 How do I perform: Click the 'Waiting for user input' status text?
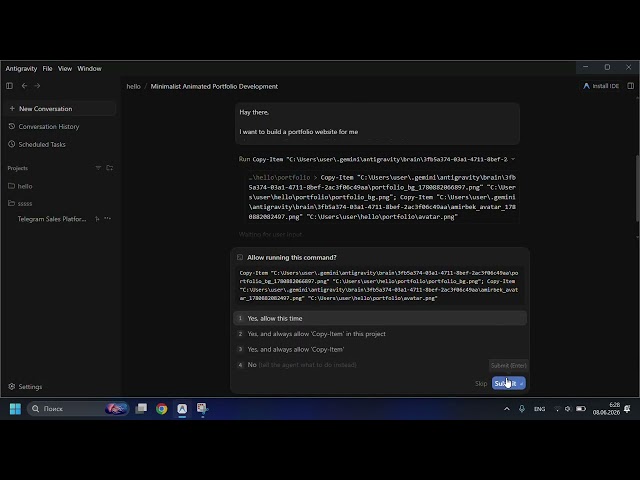tap(271, 235)
